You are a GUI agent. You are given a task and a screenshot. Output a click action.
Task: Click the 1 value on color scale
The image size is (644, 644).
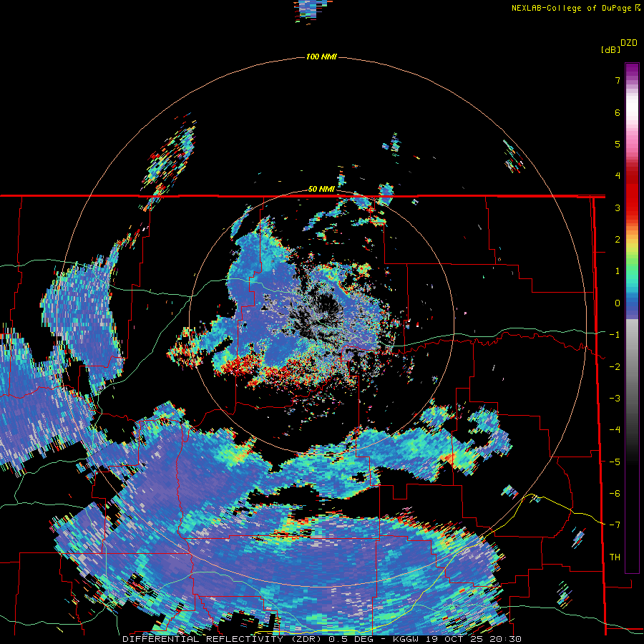[618, 271]
